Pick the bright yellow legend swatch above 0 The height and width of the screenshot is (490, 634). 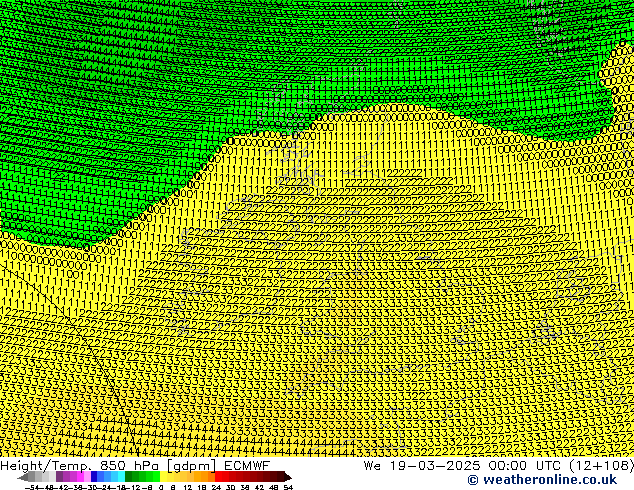pos(163,476)
